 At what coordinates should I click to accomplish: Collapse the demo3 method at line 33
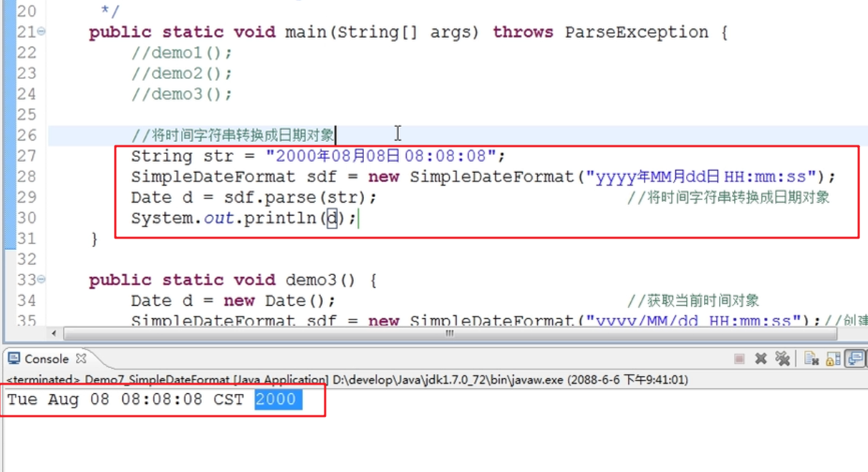[42, 279]
